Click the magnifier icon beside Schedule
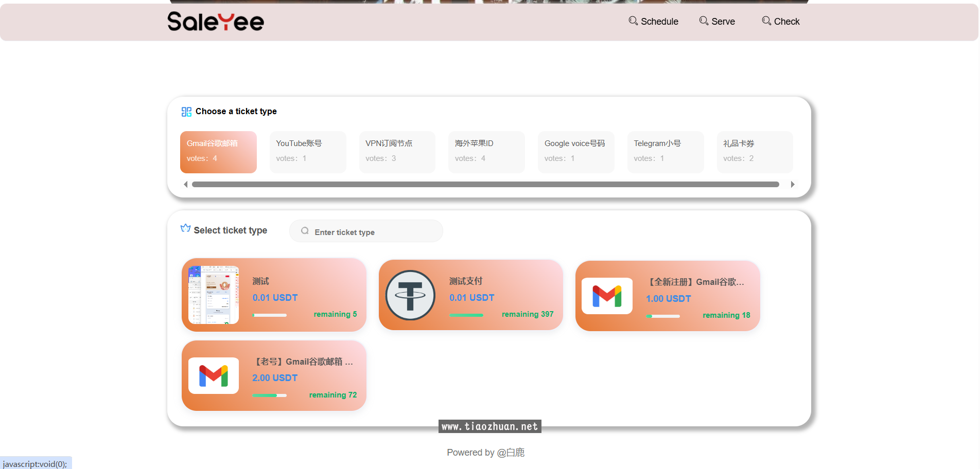Viewport: 980px width, 469px height. [x=633, y=21]
